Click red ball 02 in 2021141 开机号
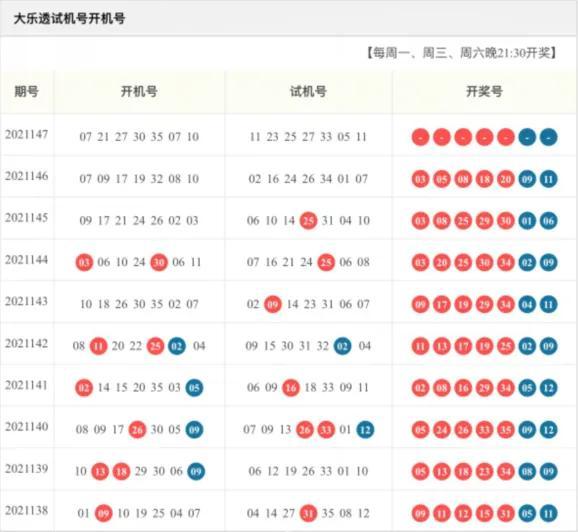 click(84, 388)
